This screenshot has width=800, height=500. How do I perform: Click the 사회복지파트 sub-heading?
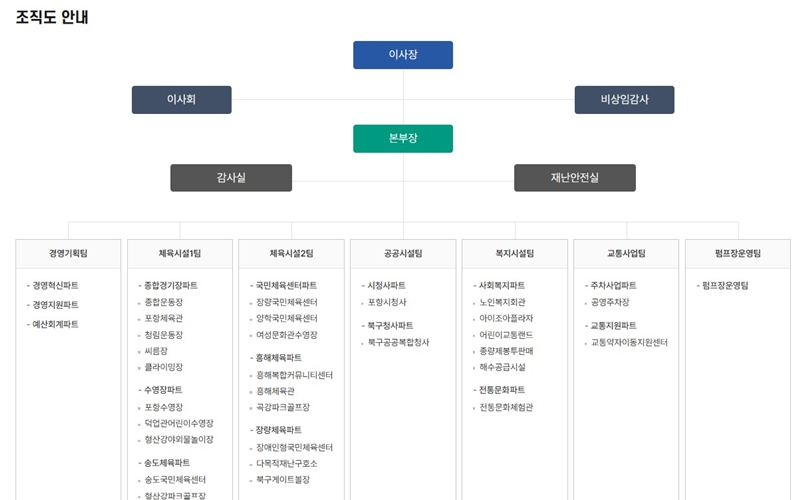[502, 285]
